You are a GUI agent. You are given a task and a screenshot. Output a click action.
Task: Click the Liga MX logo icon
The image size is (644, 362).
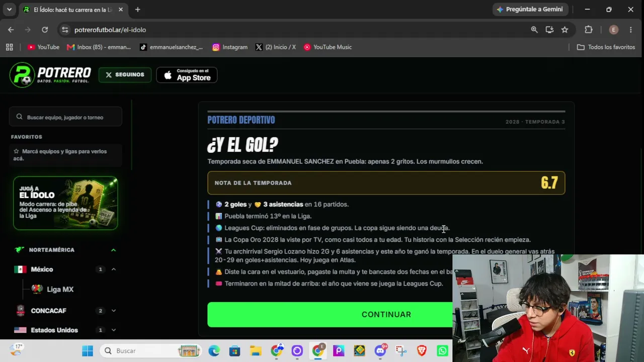pyautogui.click(x=37, y=290)
